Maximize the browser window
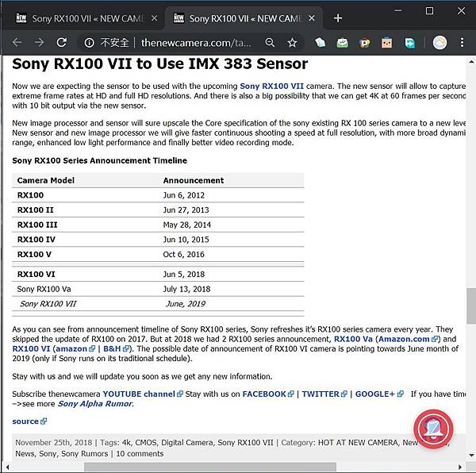Viewport: 476px width, 473px height. pos(429,11)
